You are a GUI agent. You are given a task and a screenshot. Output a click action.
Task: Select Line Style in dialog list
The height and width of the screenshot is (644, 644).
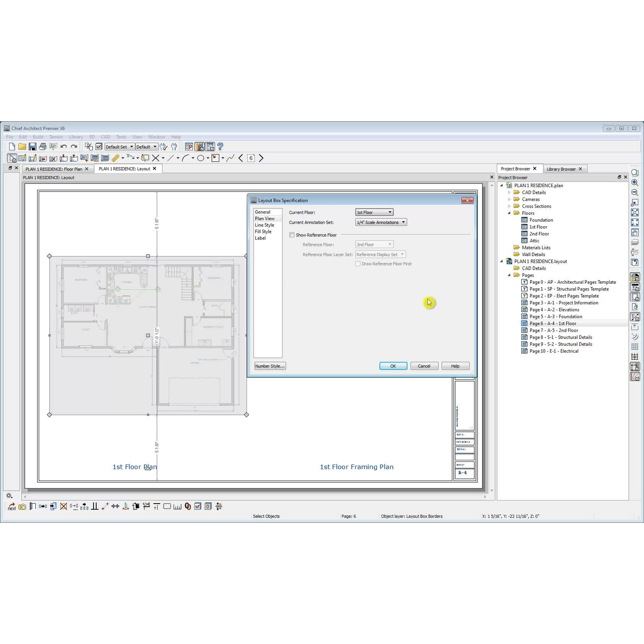click(264, 225)
